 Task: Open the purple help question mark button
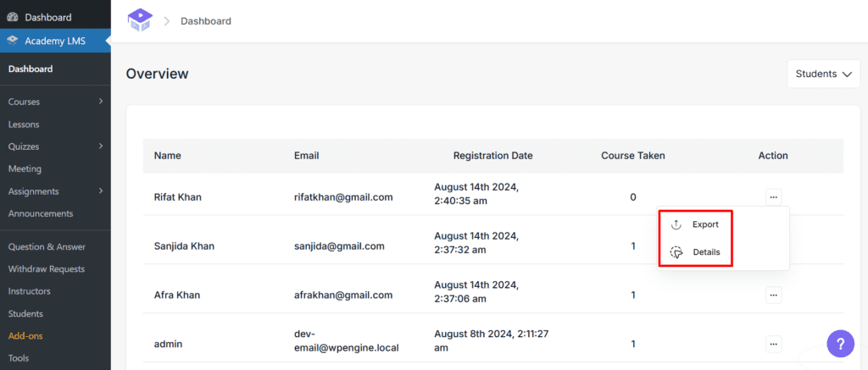point(840,344)
